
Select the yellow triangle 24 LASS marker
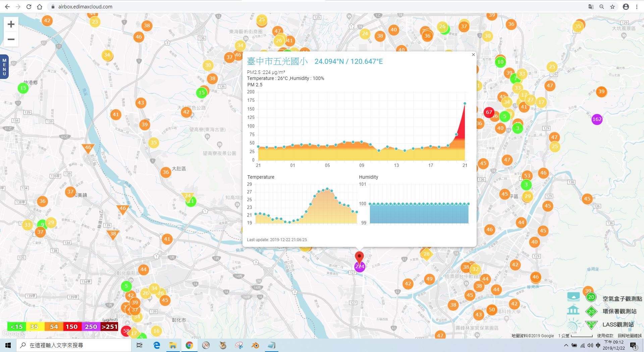pos(187,196)
